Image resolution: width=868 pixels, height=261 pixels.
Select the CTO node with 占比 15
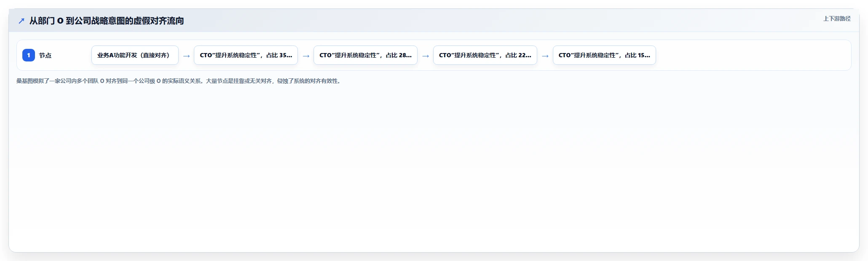pos(604,55)
